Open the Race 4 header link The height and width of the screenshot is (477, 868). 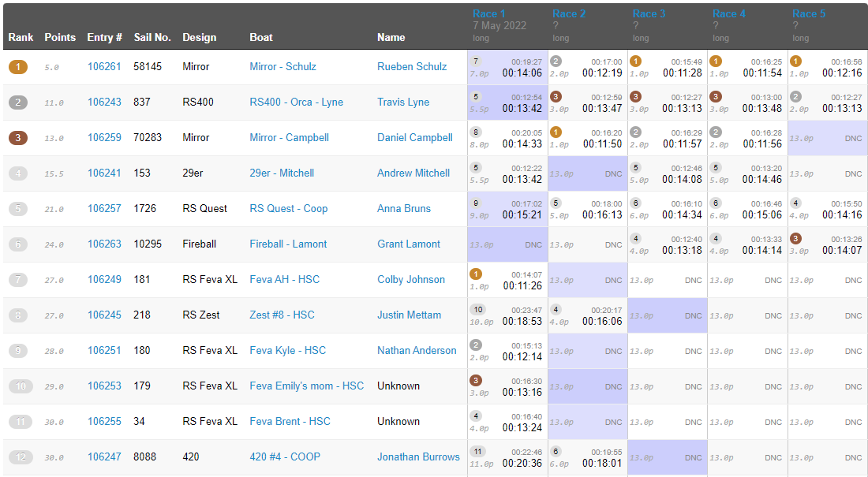tap(729, 14)
